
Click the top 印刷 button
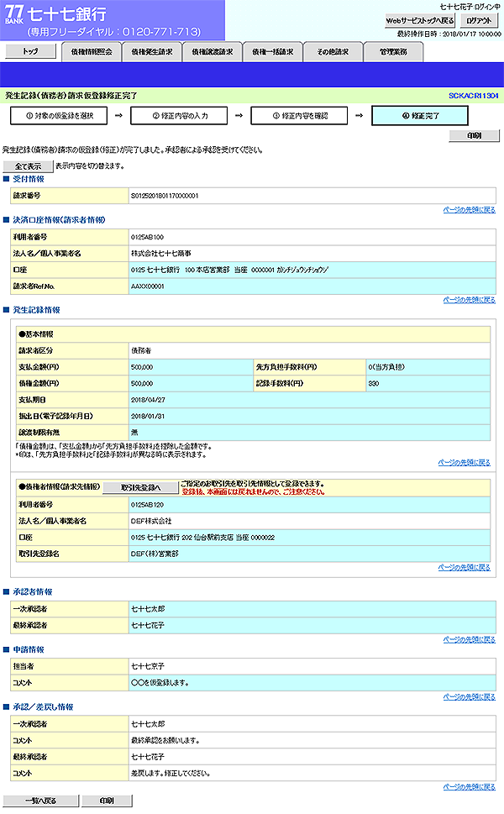click(x=474, y=135)
